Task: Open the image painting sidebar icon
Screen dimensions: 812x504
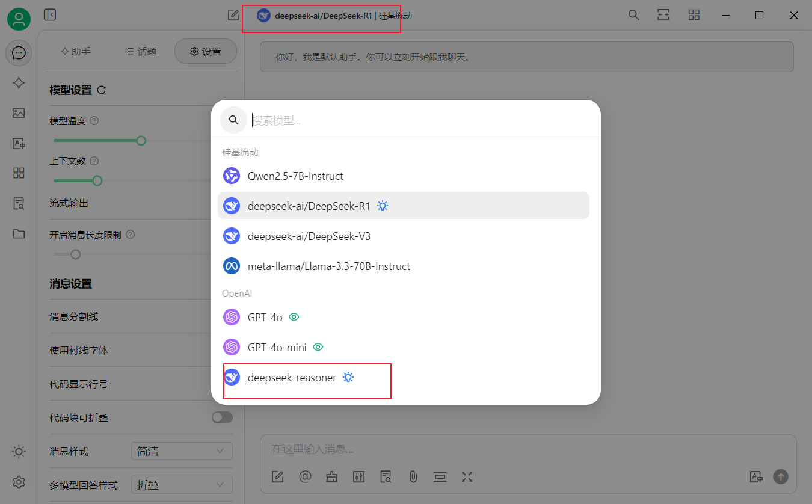Action: (19, 113)
